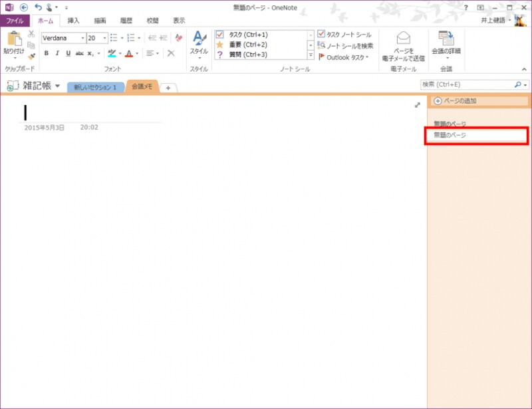Open the ファイル menu
This screenshot has width=532, height=409.
pos(15,21)
